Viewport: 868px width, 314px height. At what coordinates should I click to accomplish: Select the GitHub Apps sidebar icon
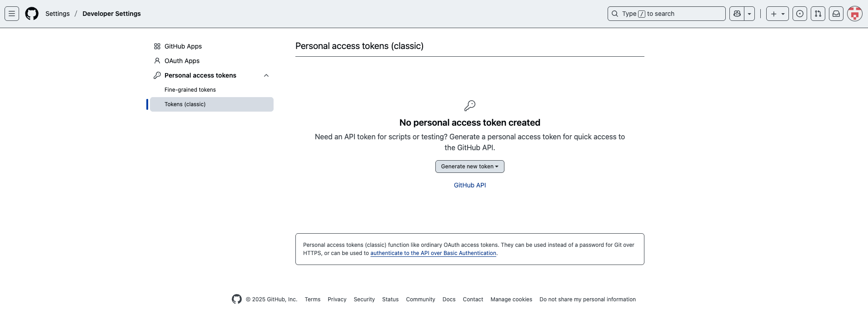click(157, 46)
